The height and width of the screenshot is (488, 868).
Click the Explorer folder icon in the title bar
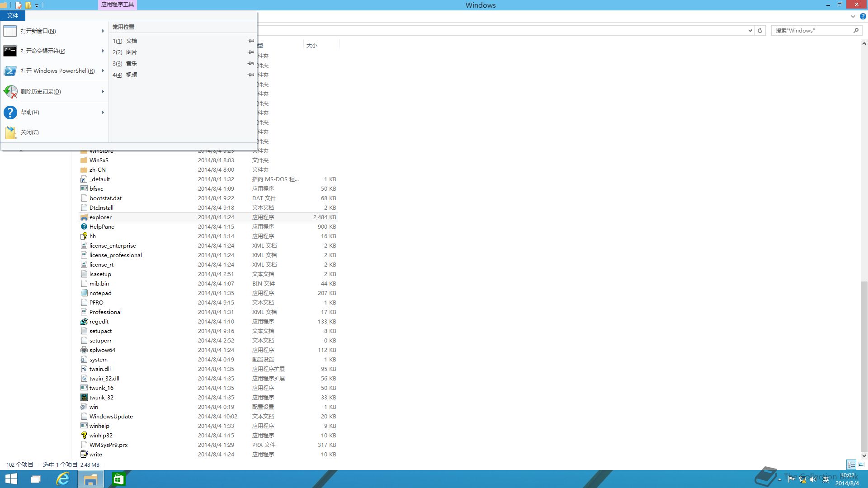point(4,5)
